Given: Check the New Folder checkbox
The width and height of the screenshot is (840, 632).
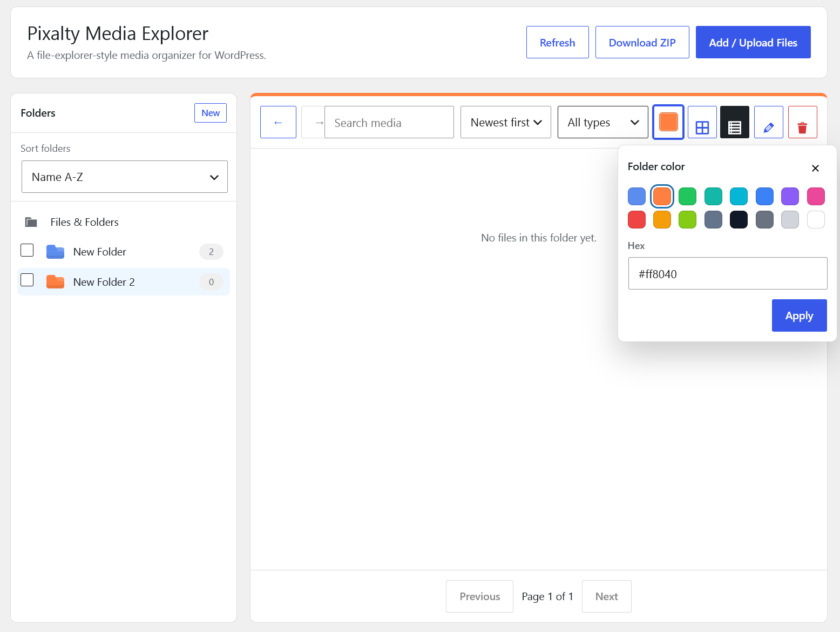Looking at the screenshot, I should 27,250.
